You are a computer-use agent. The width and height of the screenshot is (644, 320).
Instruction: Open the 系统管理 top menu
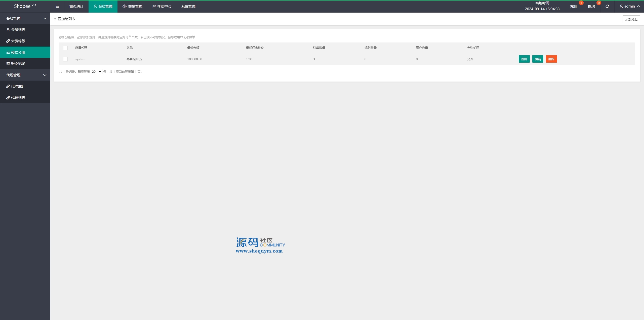(188, 6)
